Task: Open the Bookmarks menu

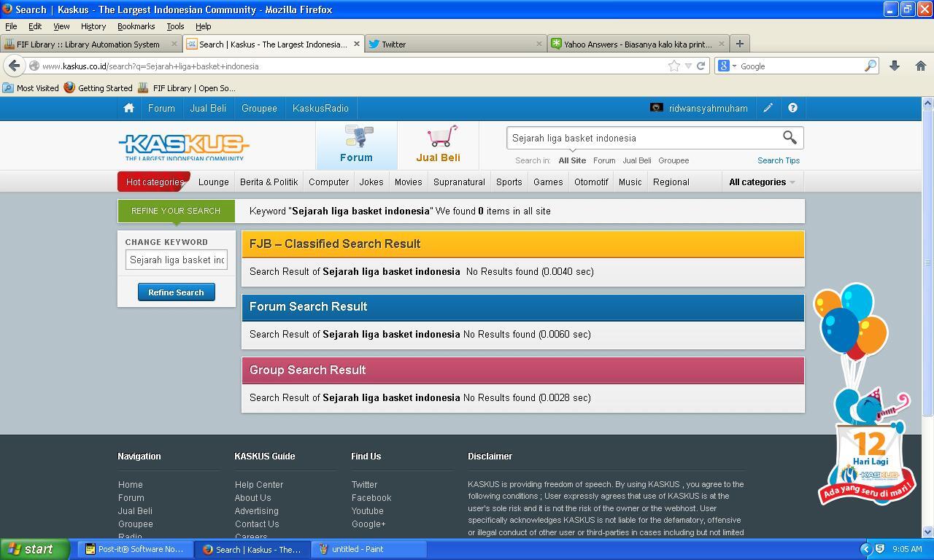Action: pos(136,26)
